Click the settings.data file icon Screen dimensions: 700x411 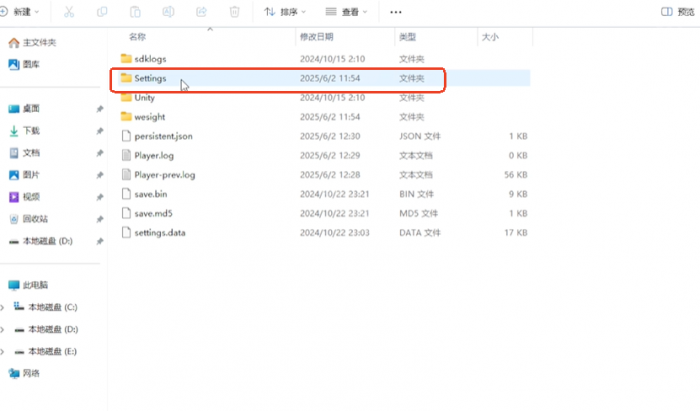tap(126, 232)
